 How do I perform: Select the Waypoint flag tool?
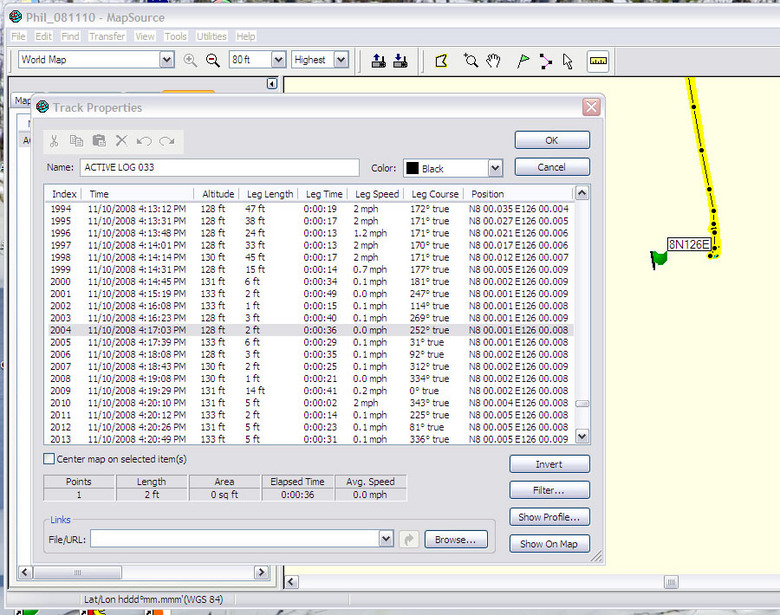pos(523,61)
